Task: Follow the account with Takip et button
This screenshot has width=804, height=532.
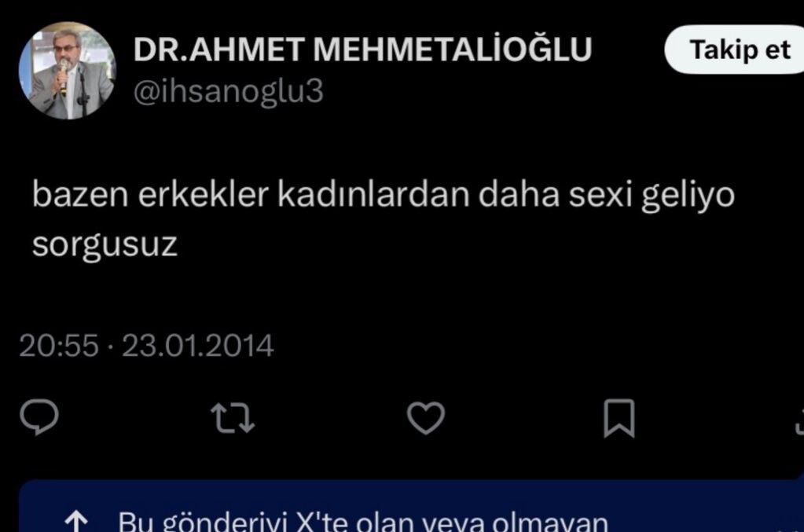Action: click(736, 50)
